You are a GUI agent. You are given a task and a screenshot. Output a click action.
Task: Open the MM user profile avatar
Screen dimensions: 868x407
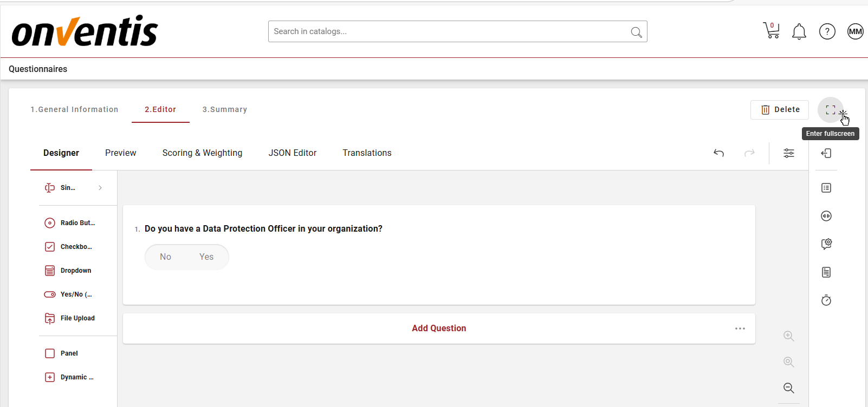[x=855, y=31]
